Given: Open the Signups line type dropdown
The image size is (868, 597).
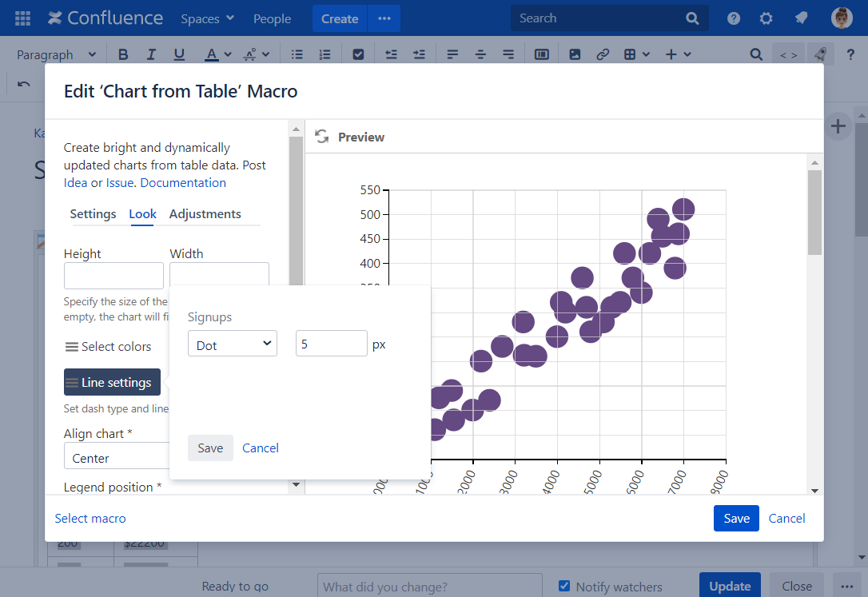Looking at the screenshot, I should coord(232,343).
